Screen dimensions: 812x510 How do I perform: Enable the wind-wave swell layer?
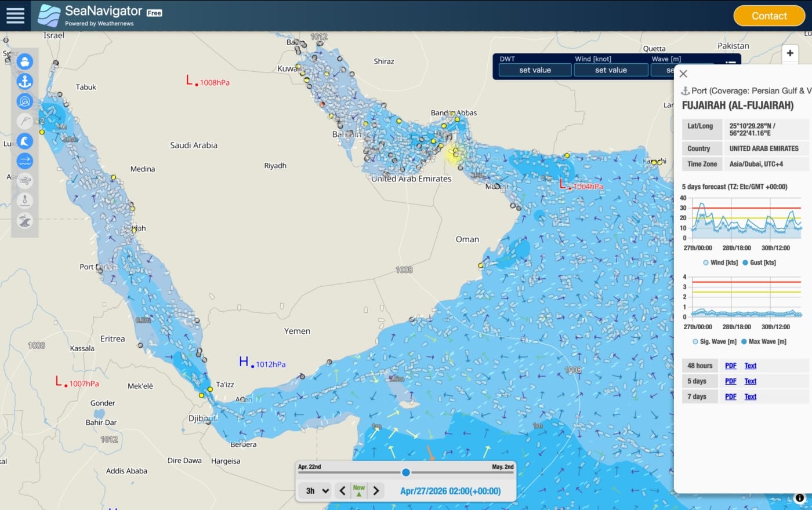click(24, 221)
